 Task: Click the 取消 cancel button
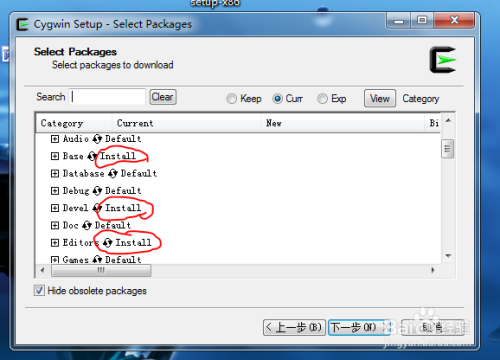432,327
